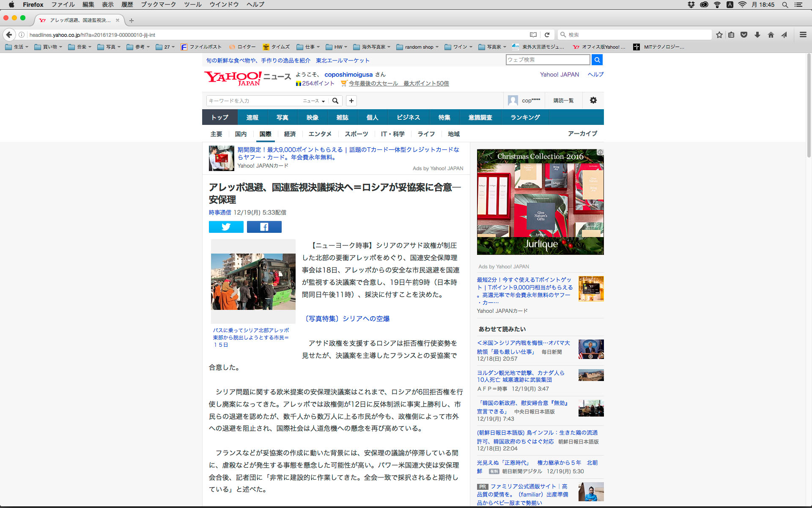Reload the page with the refresh icon
Image resolution: width=812 pixels, height=508 pixels.
547,35
